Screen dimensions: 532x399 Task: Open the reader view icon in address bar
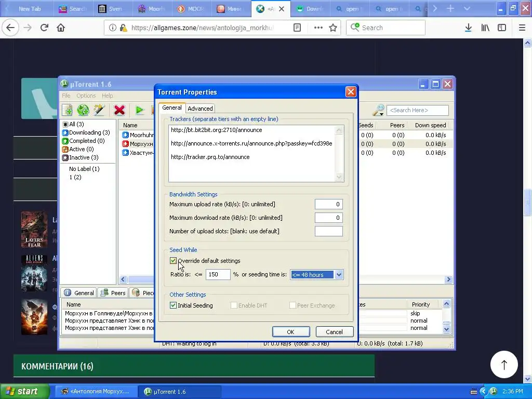coord(297,28)
